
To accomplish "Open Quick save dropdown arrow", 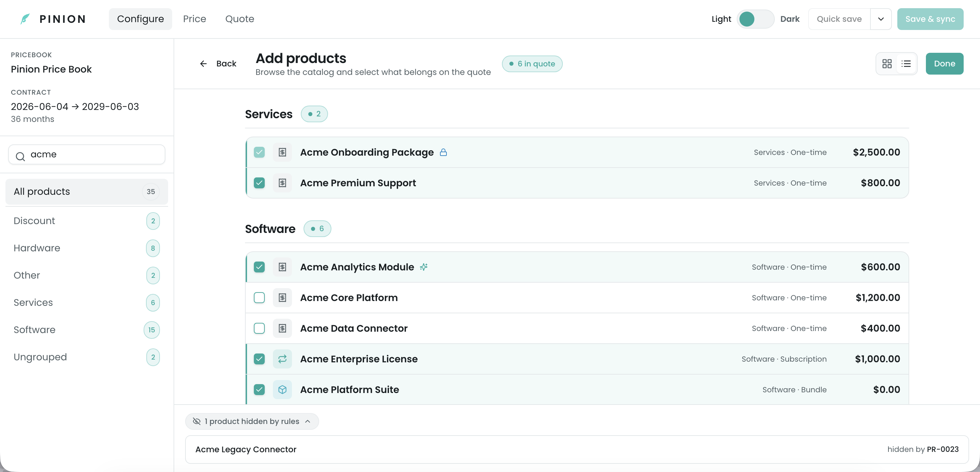I will (881, 19).
